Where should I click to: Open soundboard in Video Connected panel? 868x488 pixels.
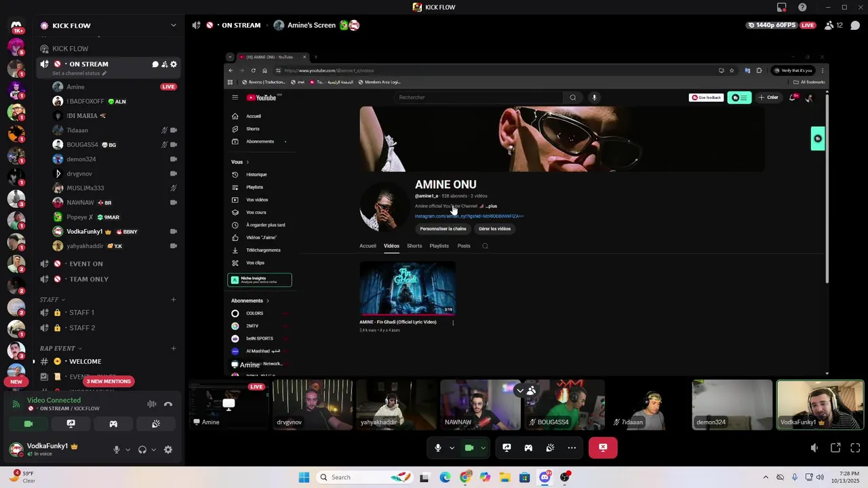tap(155, 424)
